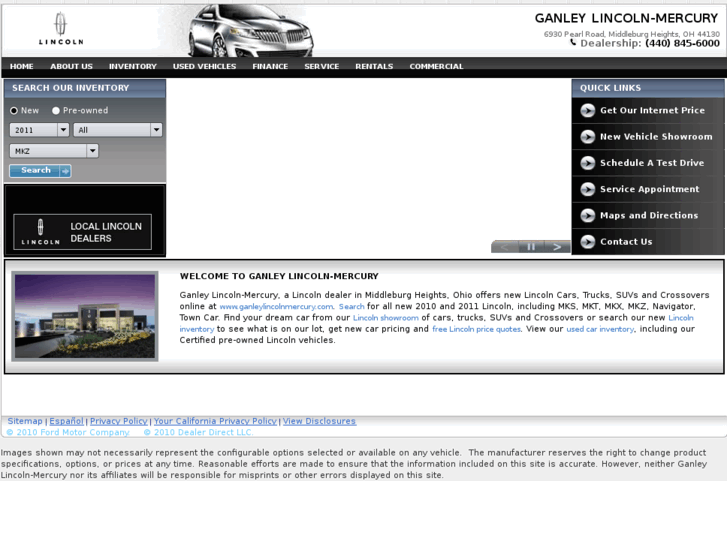Viewport: 727px width, 545px height.
Task: Open Contact Us quick link
Action: click(x=626, y=242)
